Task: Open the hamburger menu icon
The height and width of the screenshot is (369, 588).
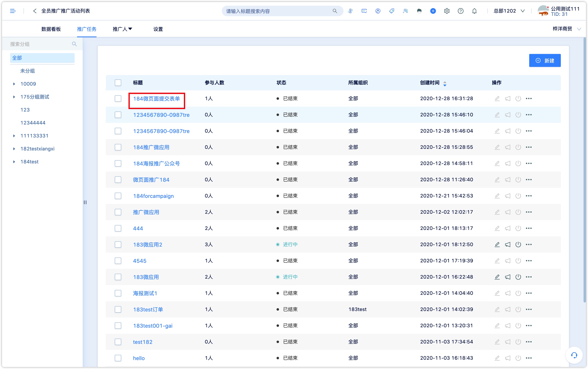Action: click(x=13, y=11)
